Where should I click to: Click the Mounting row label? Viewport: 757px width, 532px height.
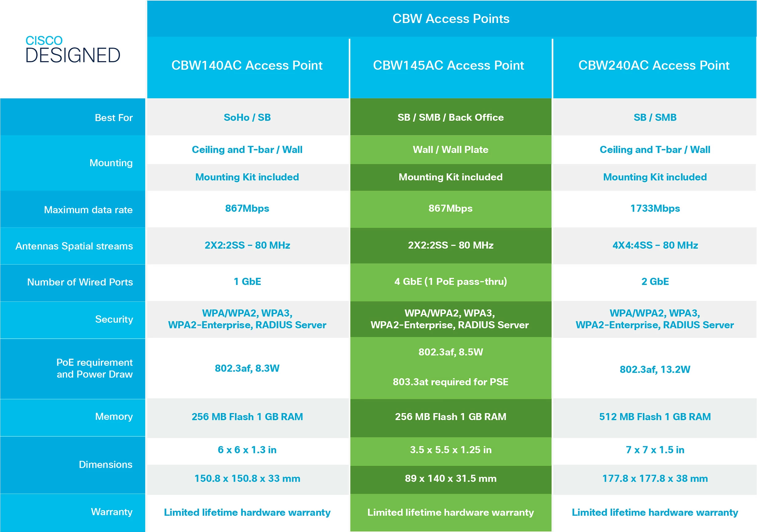pos(111,163)
